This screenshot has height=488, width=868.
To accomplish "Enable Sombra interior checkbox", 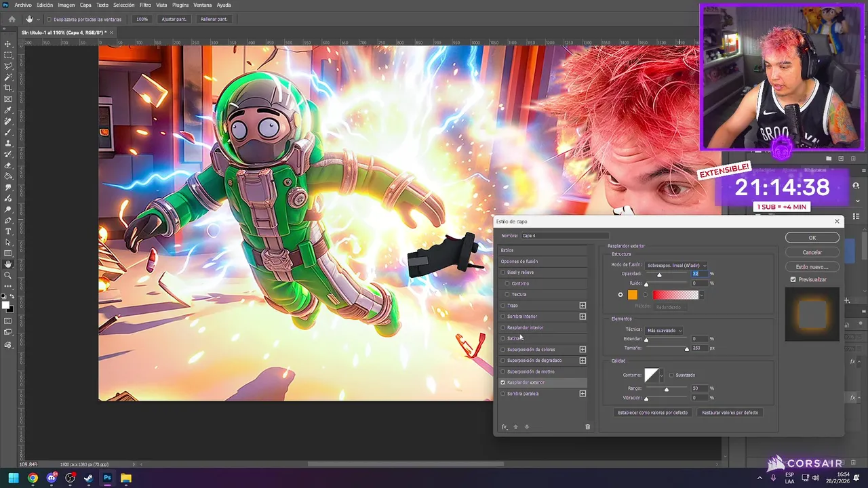I will pos(502,317).
